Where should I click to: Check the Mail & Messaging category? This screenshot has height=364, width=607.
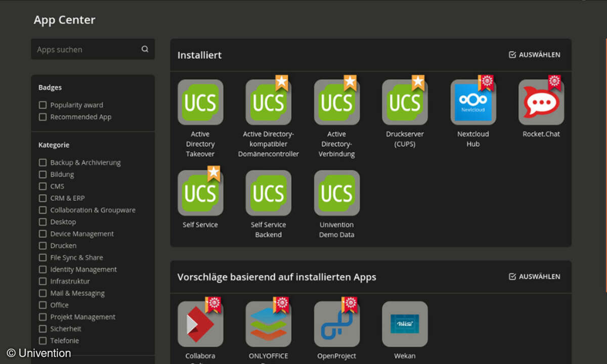click(x=43, y=293)
